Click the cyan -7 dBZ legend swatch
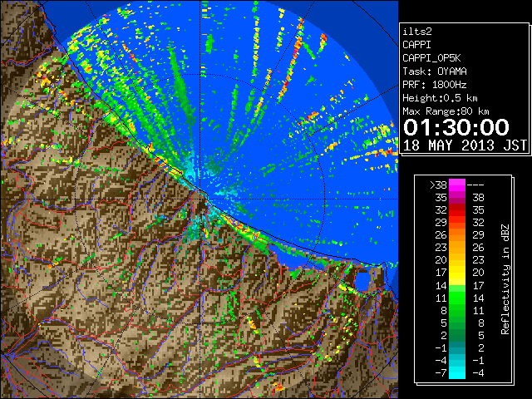Viewport: 532px width, 399px height. [x=457, y=373]
